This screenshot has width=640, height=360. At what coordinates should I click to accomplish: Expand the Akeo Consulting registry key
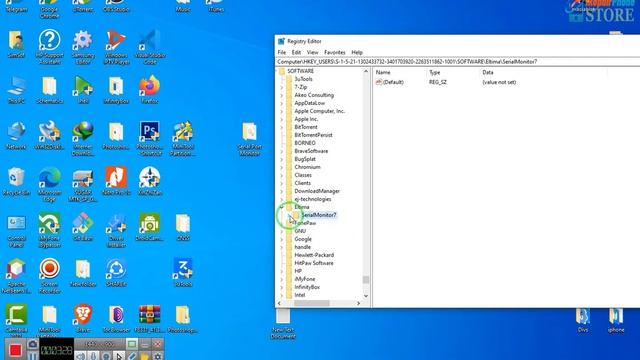click(x=282, y=95)
